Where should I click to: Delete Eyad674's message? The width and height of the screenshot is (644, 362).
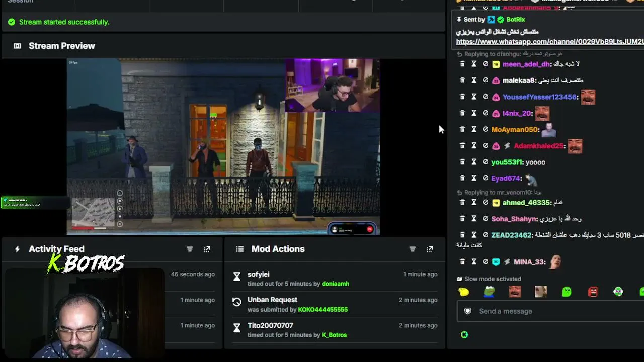click(462, 178)
